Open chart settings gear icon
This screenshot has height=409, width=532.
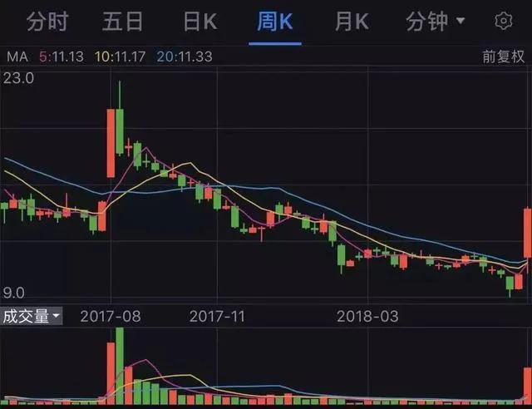click(x=504, y=22)
